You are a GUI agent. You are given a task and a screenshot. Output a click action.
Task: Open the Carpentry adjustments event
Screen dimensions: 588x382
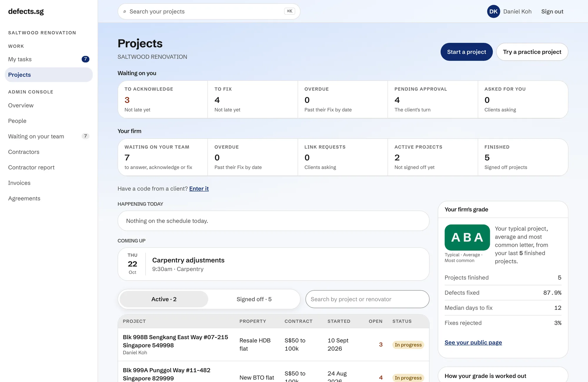coord(273,264)
